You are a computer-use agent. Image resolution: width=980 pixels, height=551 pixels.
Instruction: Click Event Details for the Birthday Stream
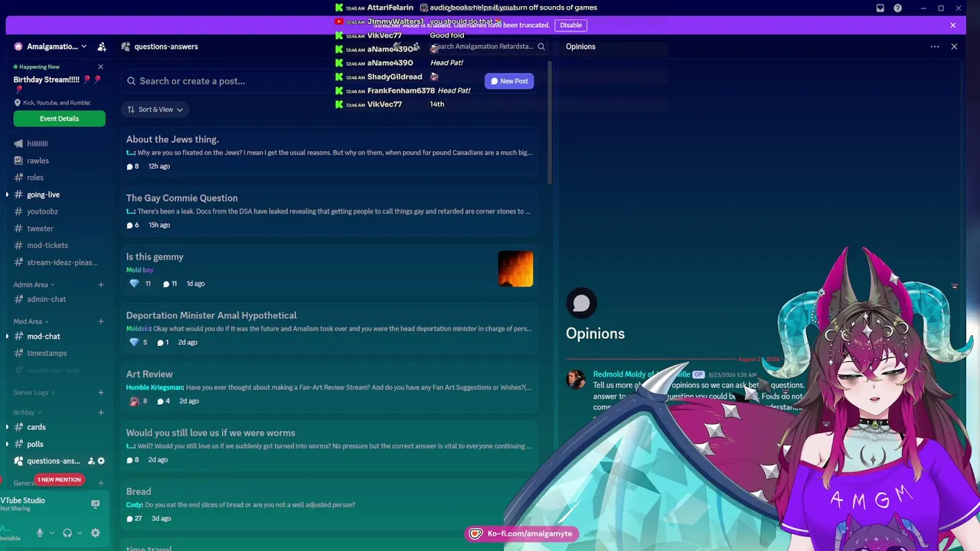click(x=59, y=119)
